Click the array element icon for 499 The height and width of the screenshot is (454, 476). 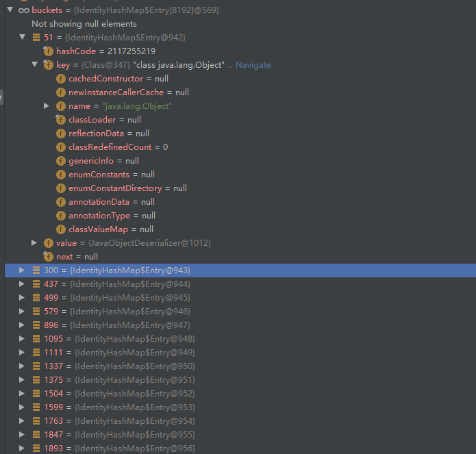click(x=36, y=297)
